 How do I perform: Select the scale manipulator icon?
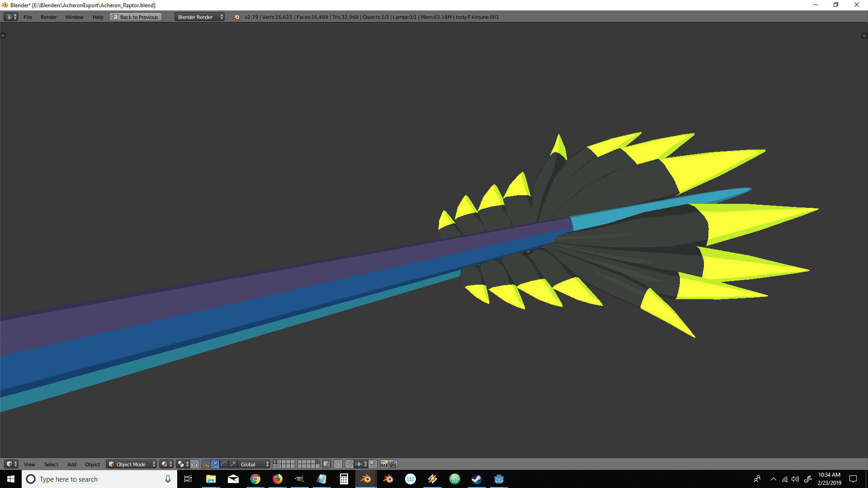[x=233, y=464]
